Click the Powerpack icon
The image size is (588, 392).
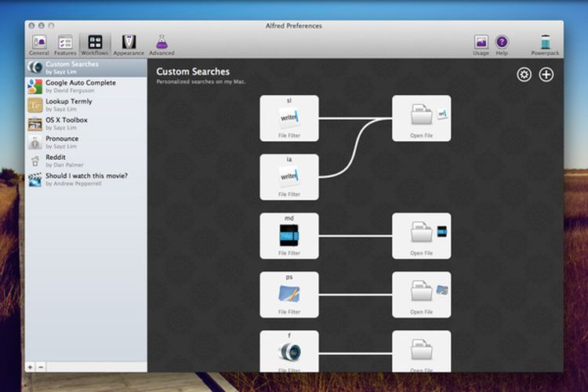click(545, 43)
